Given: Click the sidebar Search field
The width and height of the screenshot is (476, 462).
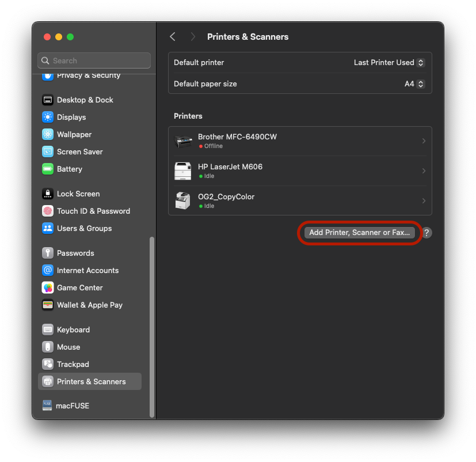Looking at the screenshot, I should pyautogui.click(x=94, y=60).
